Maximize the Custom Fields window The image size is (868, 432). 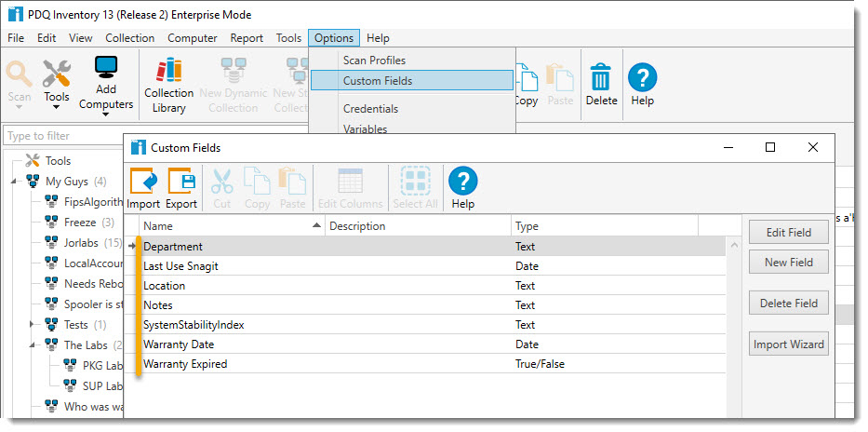coord(770,147)
